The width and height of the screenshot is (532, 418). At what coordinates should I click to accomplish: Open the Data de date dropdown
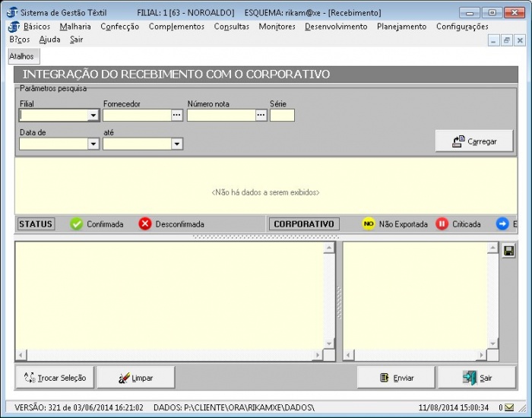93,144
